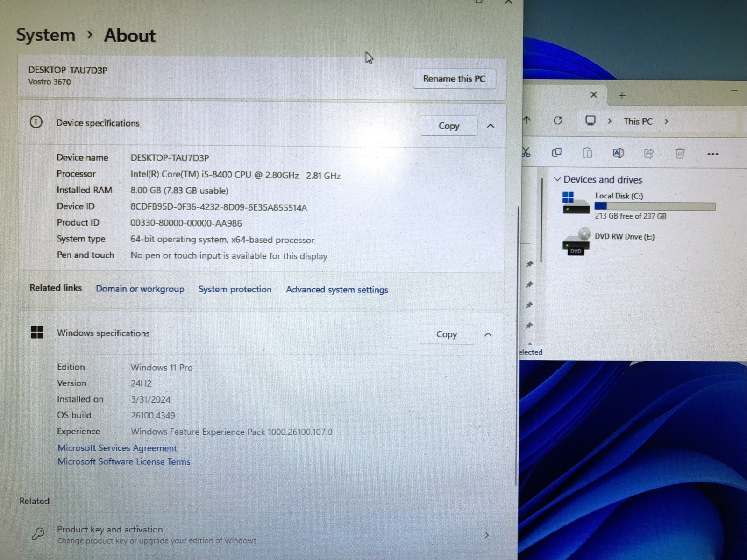Click the Local Disk (C:) storage usage bar
747x560 pixels.
655,206
